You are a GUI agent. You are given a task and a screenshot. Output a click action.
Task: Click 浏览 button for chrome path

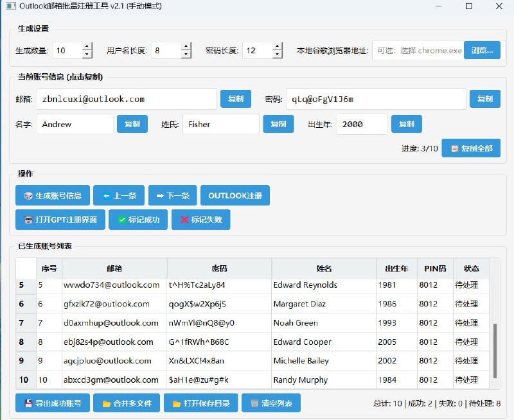tap(482, 50)
